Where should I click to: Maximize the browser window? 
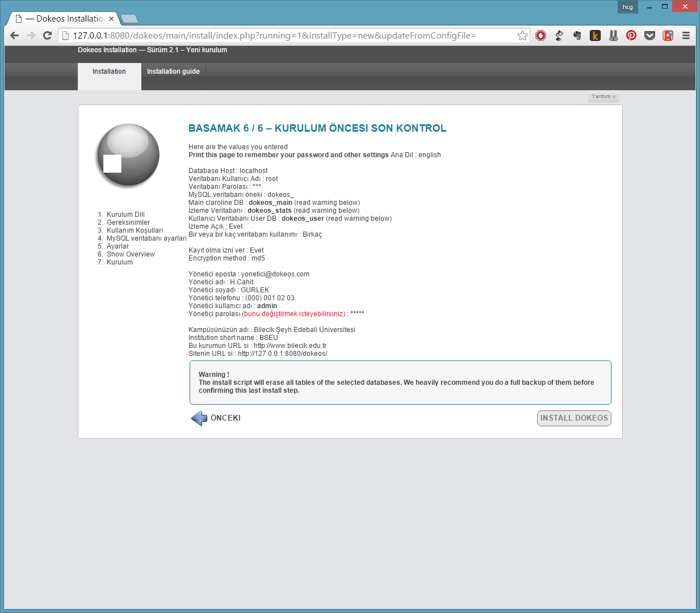(x=664, y=7)
